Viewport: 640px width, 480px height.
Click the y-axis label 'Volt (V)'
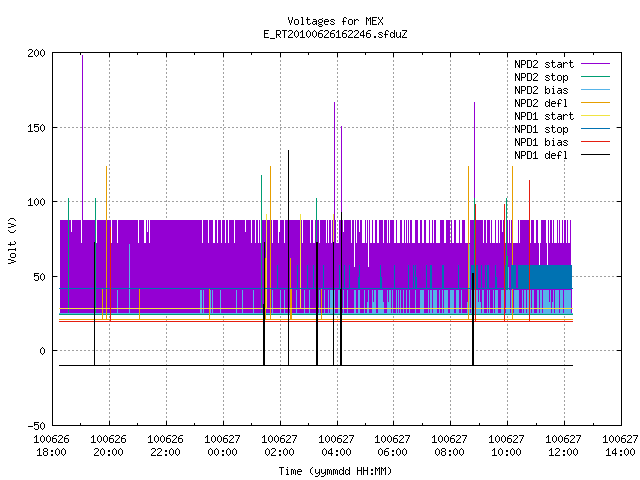(x=12, y=240)
